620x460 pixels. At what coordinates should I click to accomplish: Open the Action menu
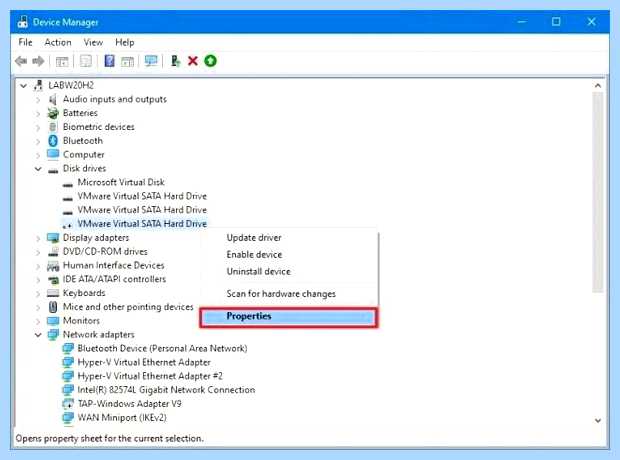58,42
